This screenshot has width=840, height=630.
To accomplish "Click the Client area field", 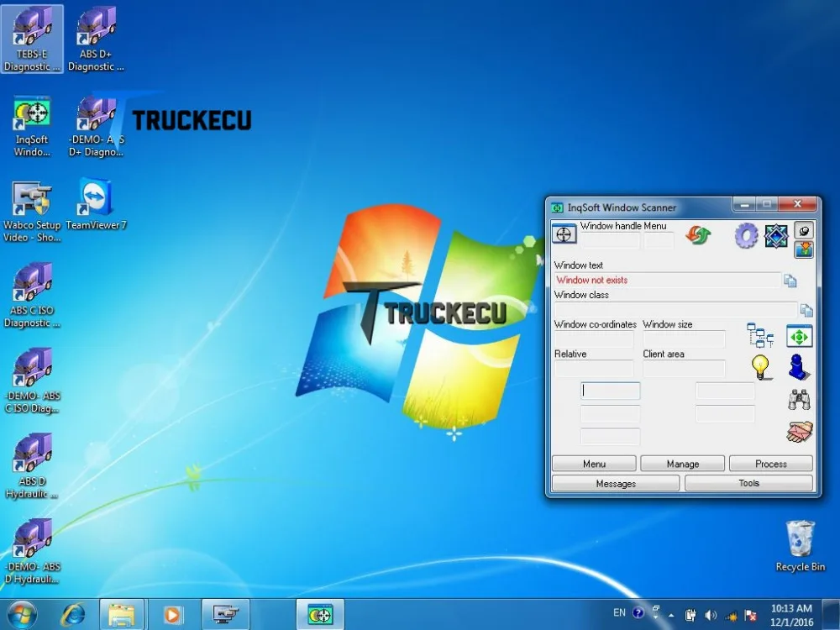I will pyautogui.click(x=684, y=369).
